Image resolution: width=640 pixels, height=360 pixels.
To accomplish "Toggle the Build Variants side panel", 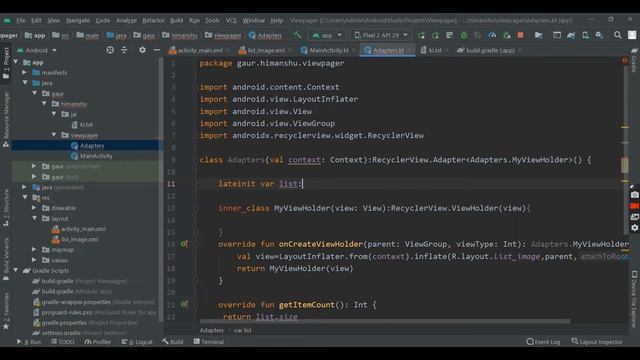I will 6,259.
